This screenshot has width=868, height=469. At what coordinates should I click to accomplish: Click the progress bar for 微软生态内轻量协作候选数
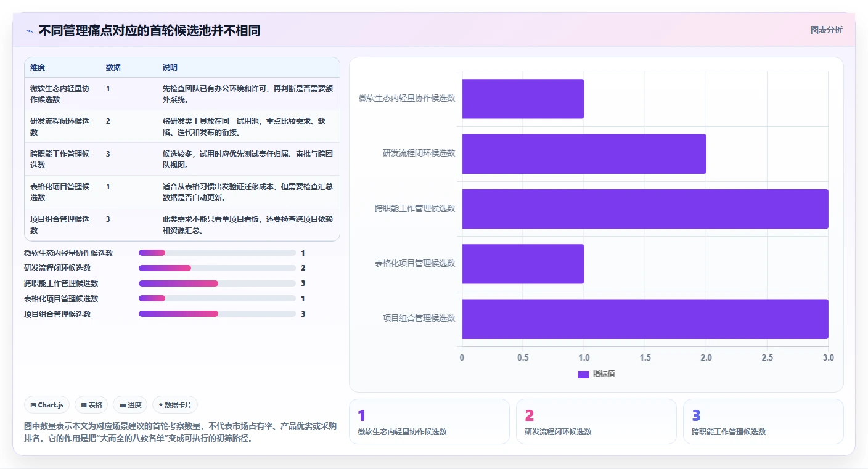pyautogui.click(x=217, y=253)
